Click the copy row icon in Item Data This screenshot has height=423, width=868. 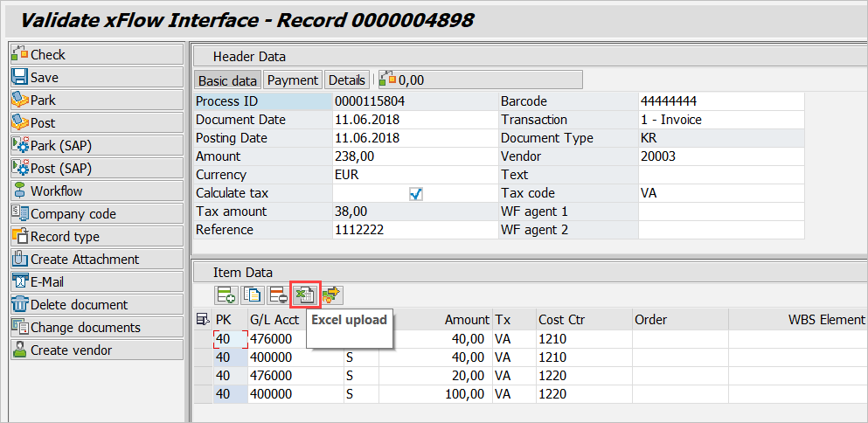253,295
